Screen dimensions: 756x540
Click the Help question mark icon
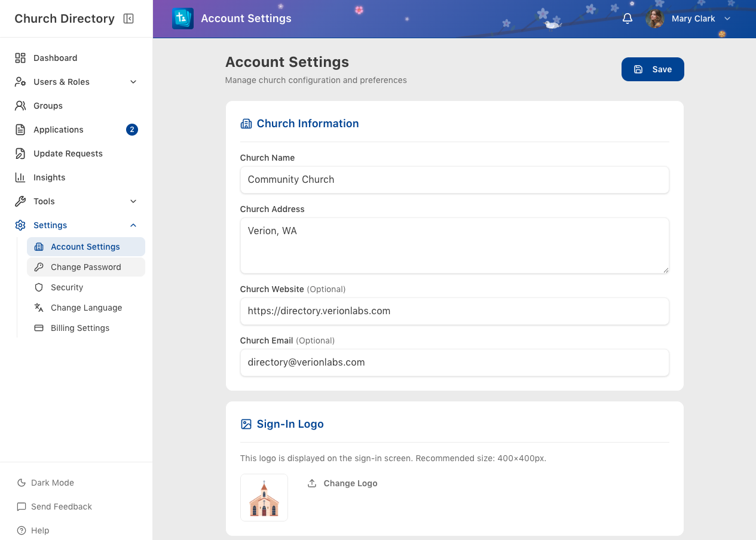click(x=22, y=530)
